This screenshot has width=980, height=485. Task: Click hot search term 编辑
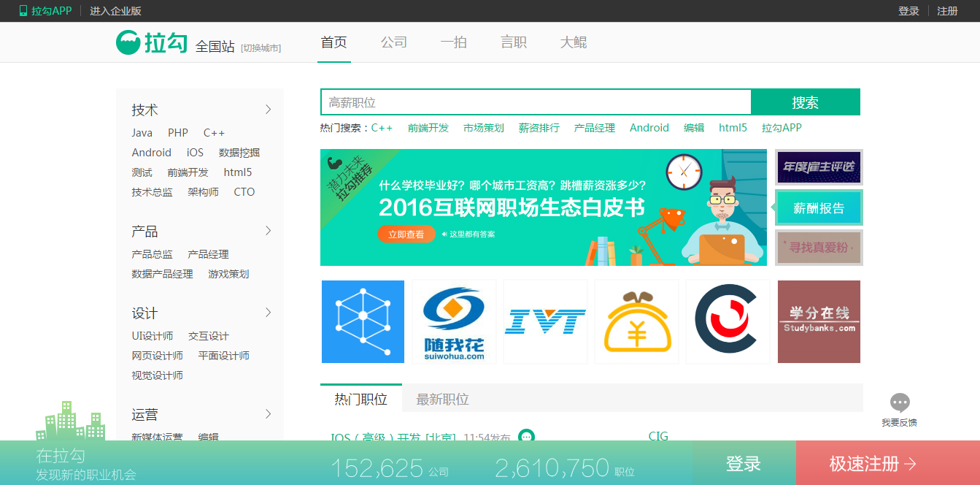tap(694, 128)
